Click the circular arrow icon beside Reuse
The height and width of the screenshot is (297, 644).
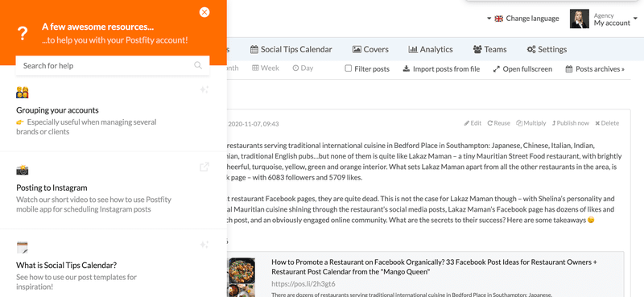click(x=490, y=123)
